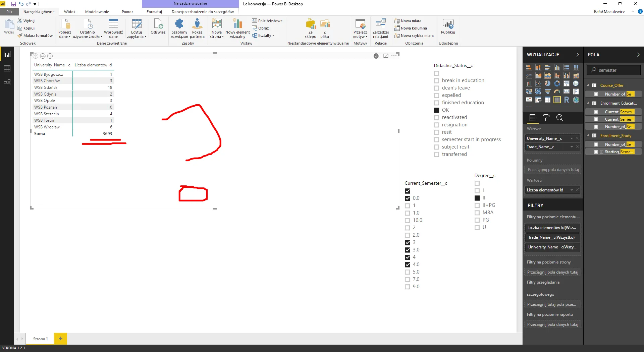This screenshot has width=644, height=352.
Task: Insert a Pole tekstowe text box
Action: [x=267, y=21]
